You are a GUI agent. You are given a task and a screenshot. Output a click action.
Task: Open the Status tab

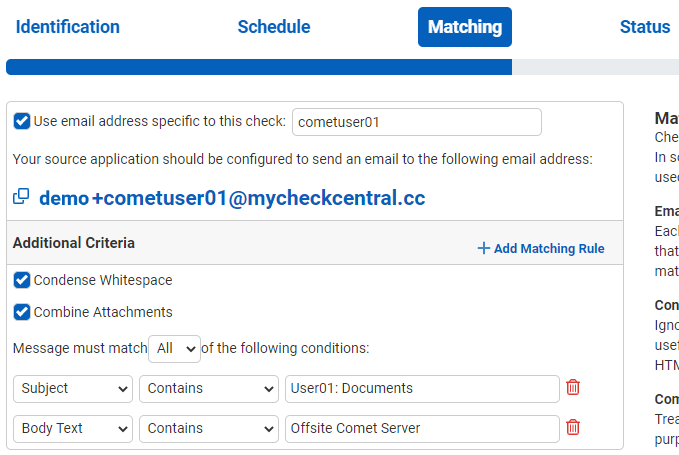[x=645, y=27]
